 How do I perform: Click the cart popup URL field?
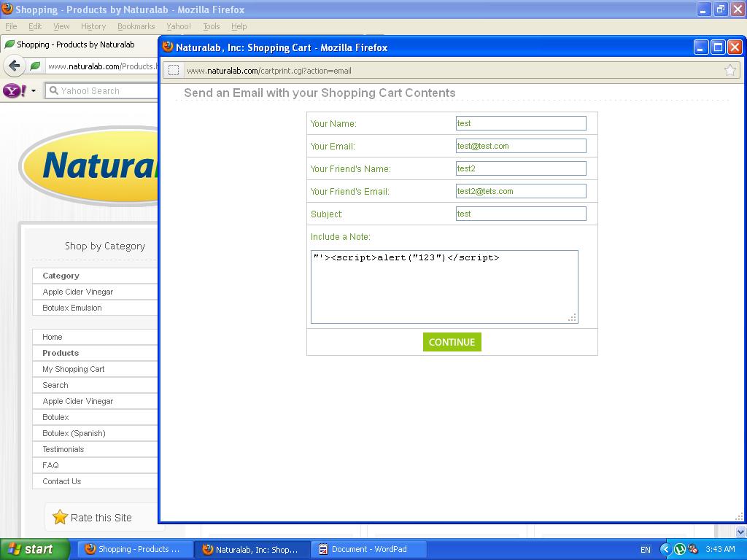pyautogui.click(x=452, y=71)
